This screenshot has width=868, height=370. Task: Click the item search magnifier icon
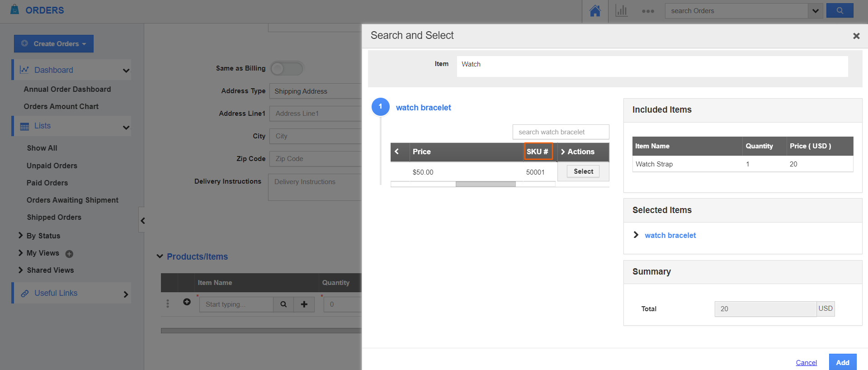283,304
